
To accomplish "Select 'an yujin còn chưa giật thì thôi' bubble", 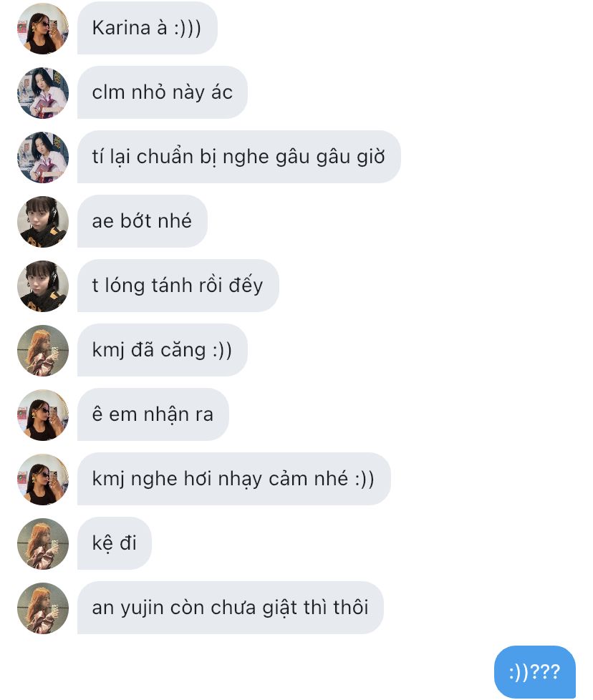I will [x=231, y=608].
